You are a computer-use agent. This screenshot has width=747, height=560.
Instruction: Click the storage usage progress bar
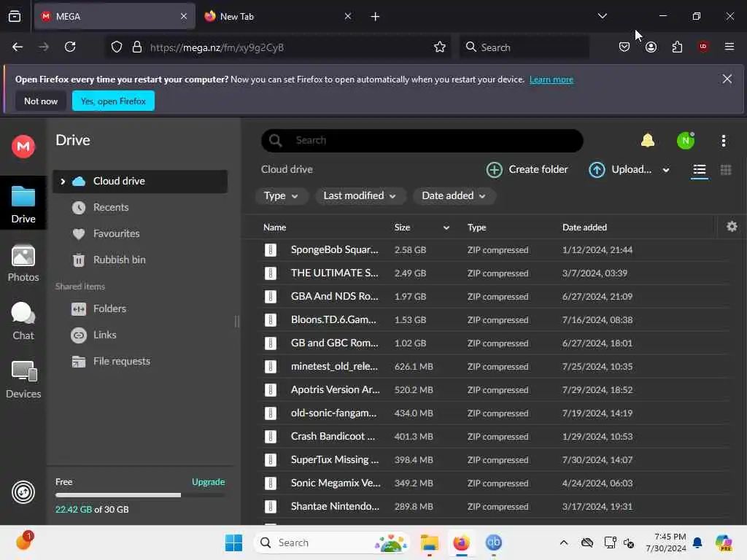[x=140, y=495]
